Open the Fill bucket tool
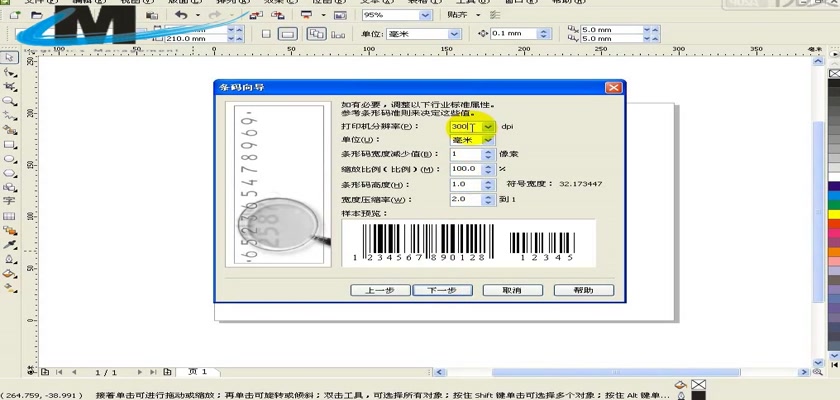The image size is (840, 400). (x=10, y=274)
